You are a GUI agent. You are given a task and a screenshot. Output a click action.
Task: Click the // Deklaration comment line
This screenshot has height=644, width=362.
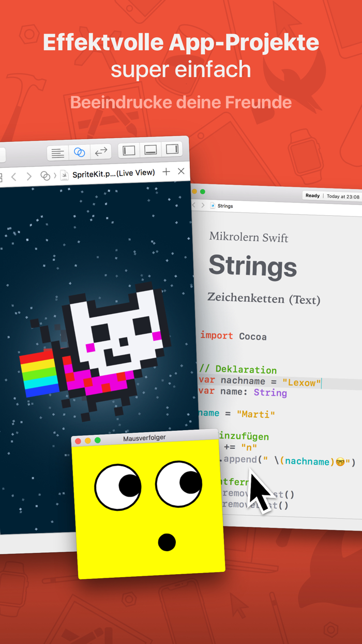238,370
